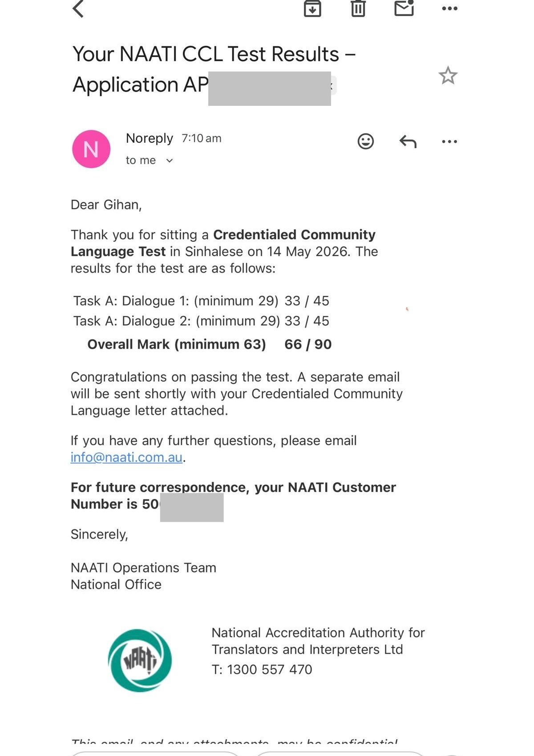The width and height of the screenshot is (534, 756).
Task: Open the top toolbar more options menu
Action: click(449, 8)
